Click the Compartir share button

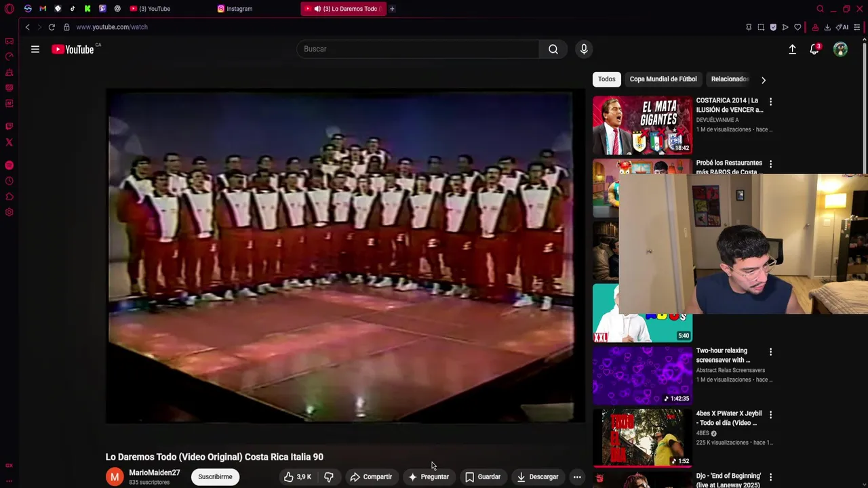tap(371, 477)
